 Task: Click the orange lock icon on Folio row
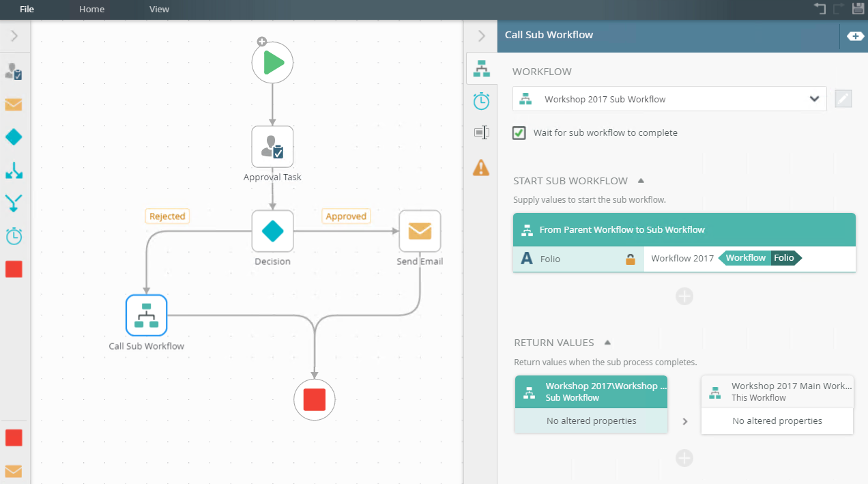pos(631,259)
